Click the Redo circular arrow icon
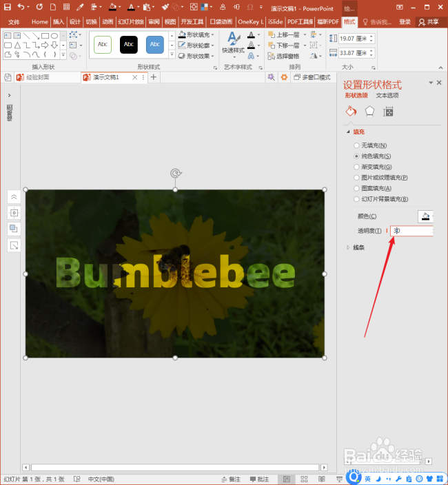 pyautogui.click(x=39, y=6)
